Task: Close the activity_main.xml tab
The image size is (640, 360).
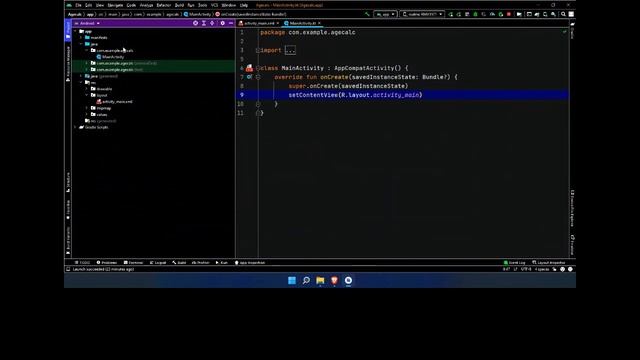Action: click(278, 23)
